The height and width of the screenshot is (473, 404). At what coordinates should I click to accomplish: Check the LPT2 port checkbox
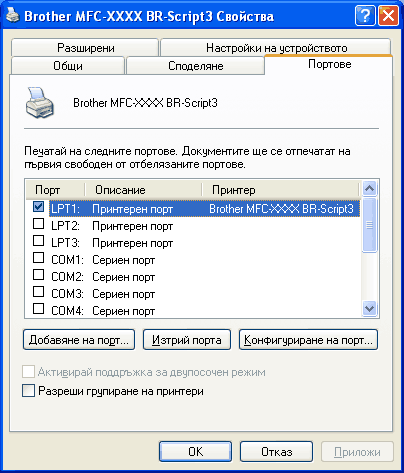(x=39, y=223)
